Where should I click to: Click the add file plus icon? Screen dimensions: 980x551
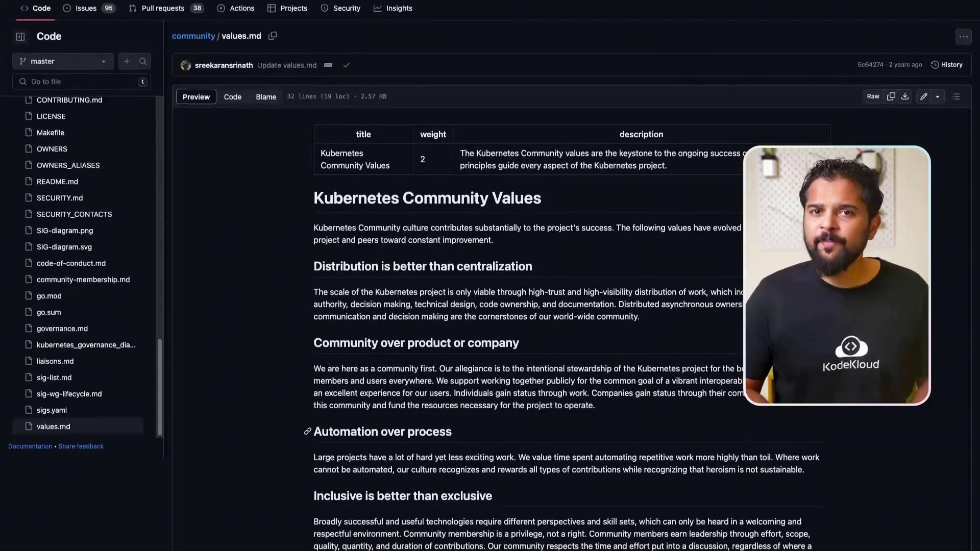point(127,61)
